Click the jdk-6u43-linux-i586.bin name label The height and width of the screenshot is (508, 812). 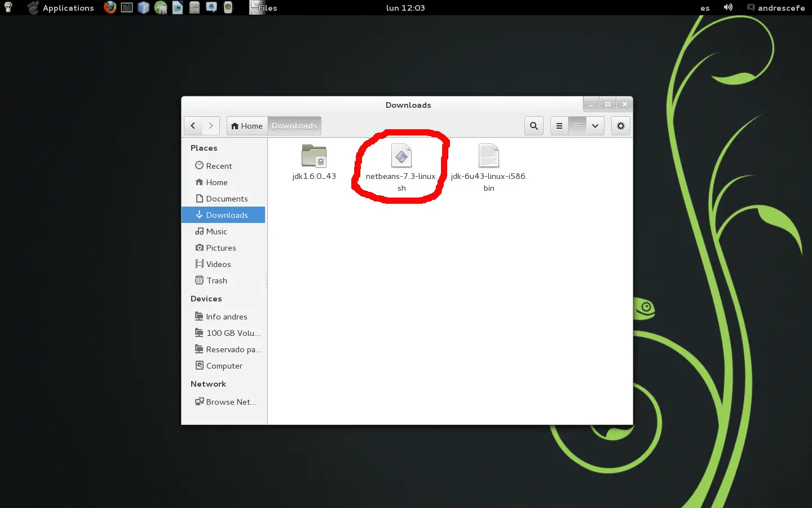[x=489, y=182]
